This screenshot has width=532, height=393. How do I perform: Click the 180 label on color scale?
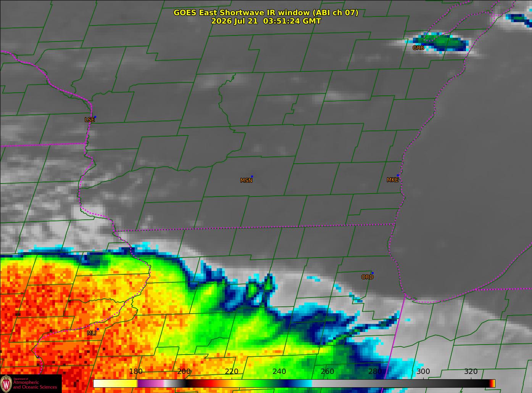coord(136,371)
